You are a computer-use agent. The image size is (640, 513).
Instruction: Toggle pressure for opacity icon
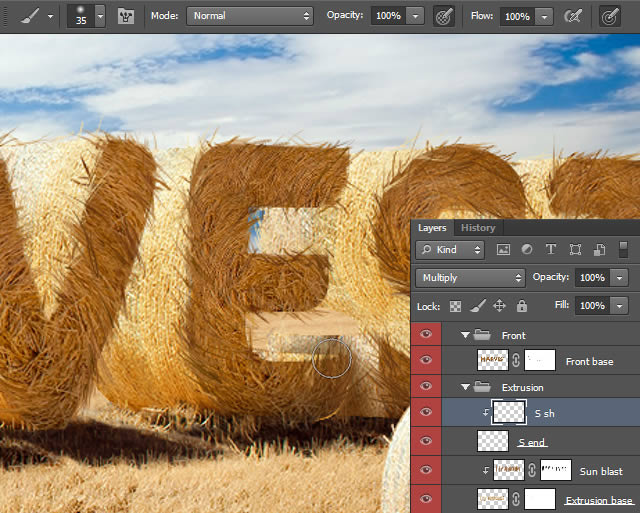point(444,16)
